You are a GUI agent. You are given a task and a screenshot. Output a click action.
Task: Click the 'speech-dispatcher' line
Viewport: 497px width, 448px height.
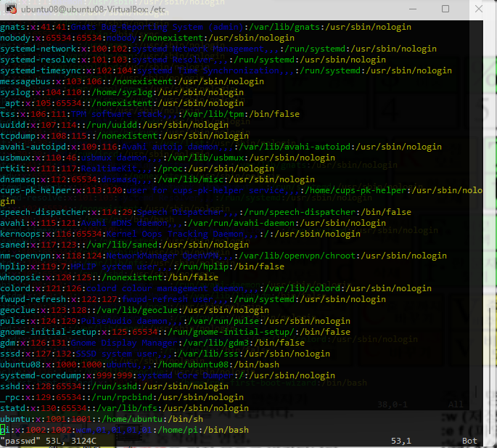coord(206,212)
